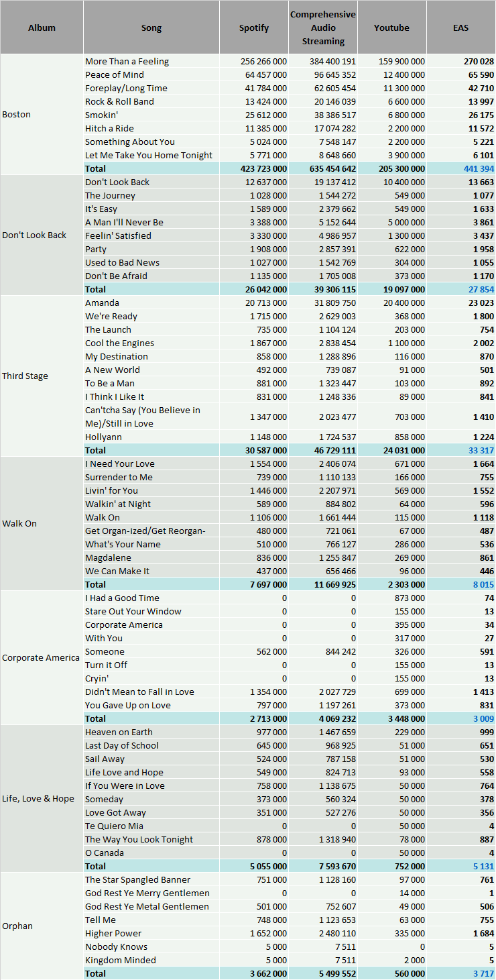Select I Had a Good Time cell

point(151,598)
